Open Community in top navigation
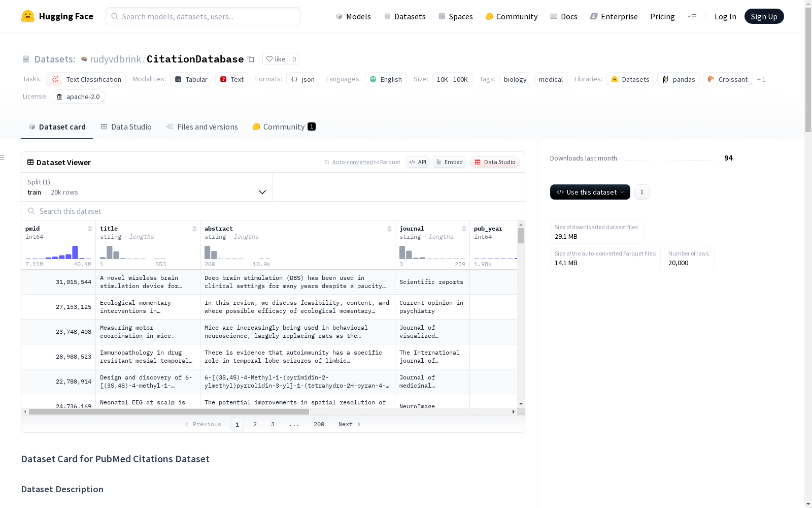Screen dimensions: 812x508 pyautogui.click(x=512, y=16)
